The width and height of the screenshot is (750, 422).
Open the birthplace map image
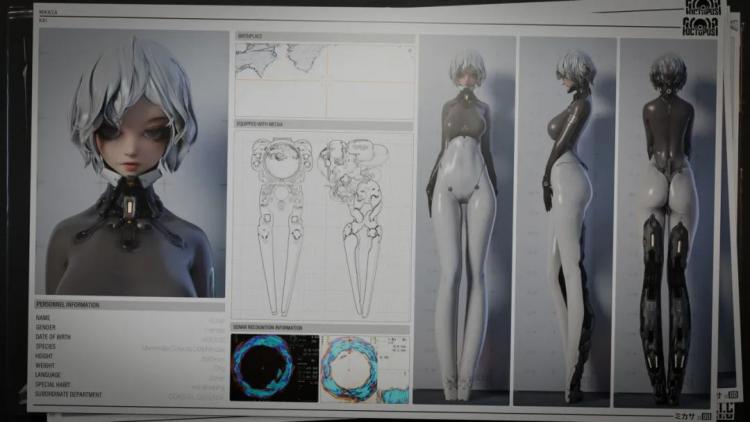click(324, 81)
